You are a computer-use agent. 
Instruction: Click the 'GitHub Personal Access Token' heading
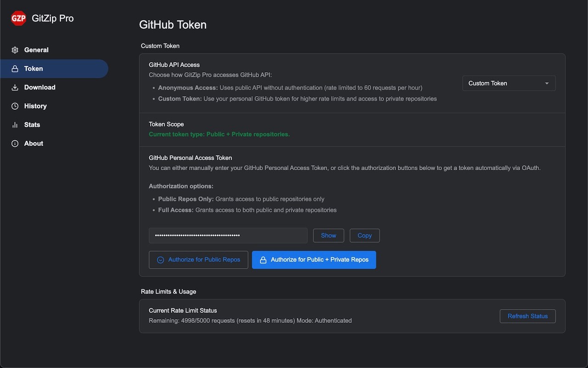point(190,158)
